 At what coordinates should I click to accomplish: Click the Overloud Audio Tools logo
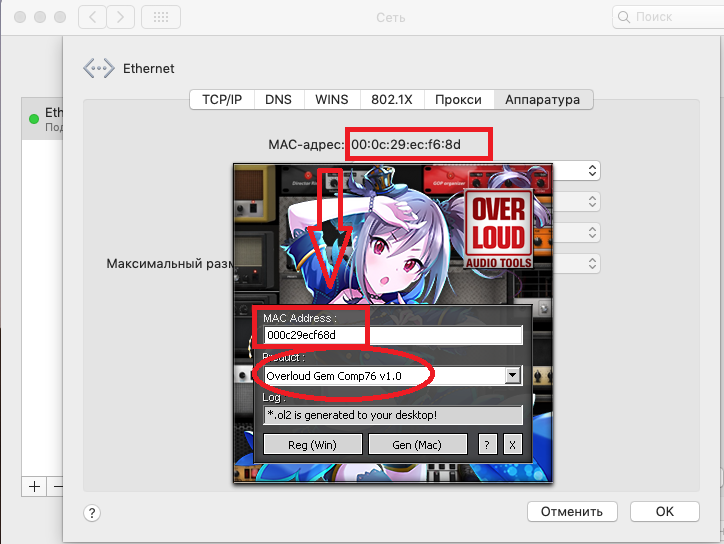[498, 232]
